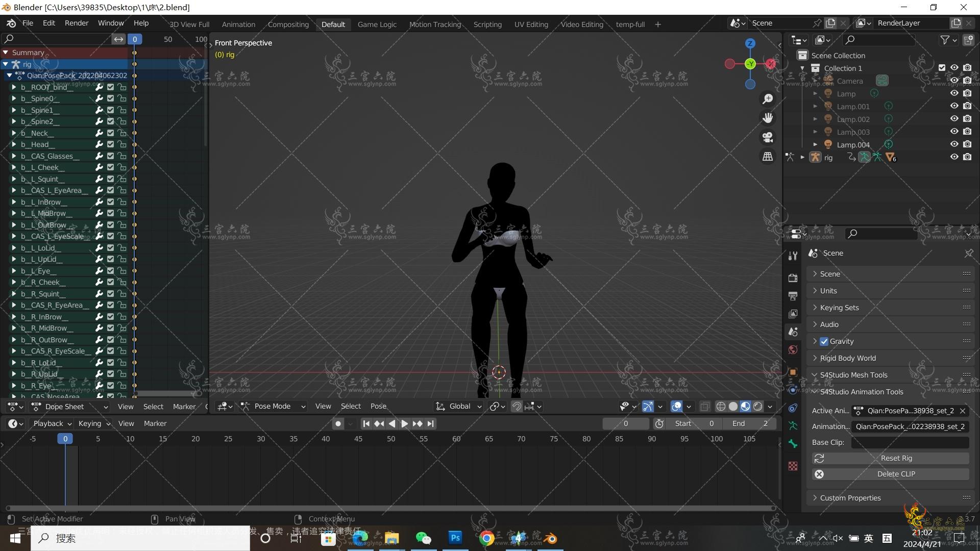Switch to the UV Editing workspace tab
980x551 pixels.
(x=531, y=24)
